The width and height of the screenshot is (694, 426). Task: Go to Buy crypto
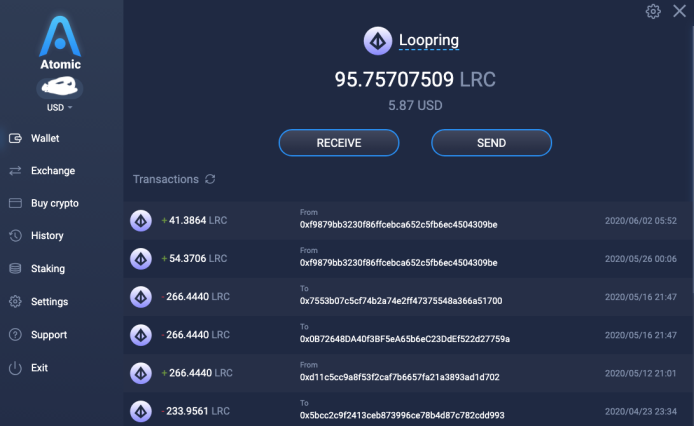[x=54, y=203]
